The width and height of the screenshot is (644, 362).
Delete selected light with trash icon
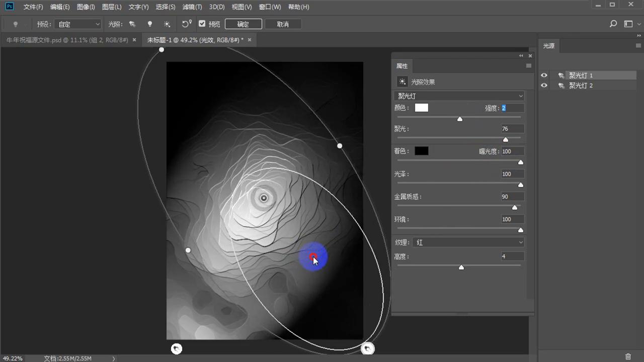pos(628,356)
